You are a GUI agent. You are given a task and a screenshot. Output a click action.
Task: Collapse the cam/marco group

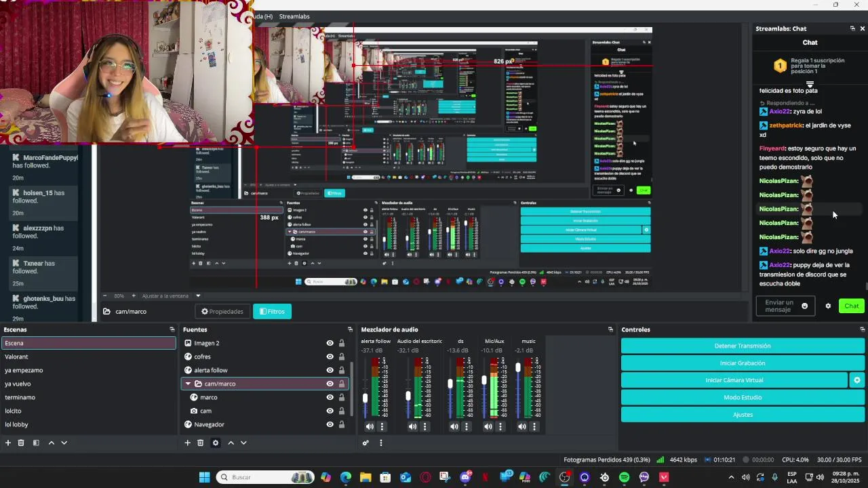coord(188,384)
